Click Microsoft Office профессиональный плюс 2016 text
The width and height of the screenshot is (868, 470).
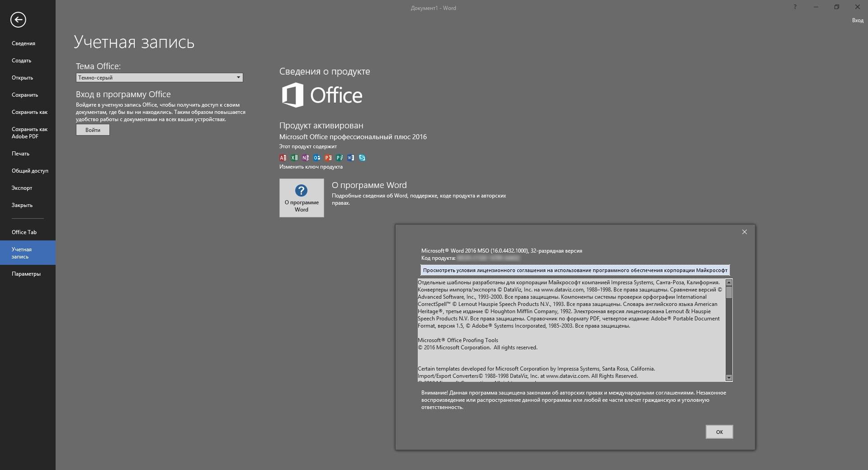pyautogui.click(x=353, y=137)
